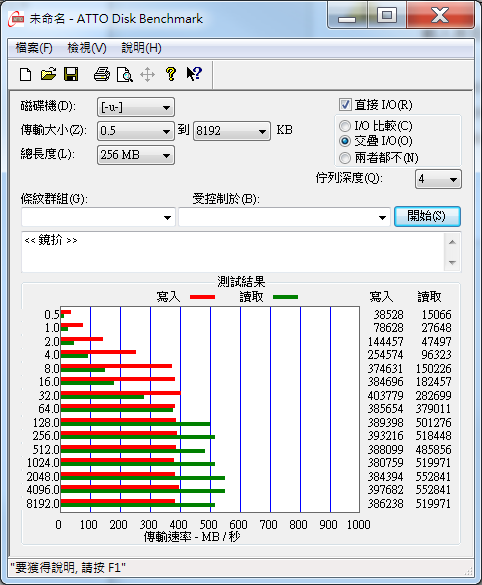Click the 傳輸速率 - MB / 秒 axis label
This screenshot has height=585, width=482.
pos(192,537)
